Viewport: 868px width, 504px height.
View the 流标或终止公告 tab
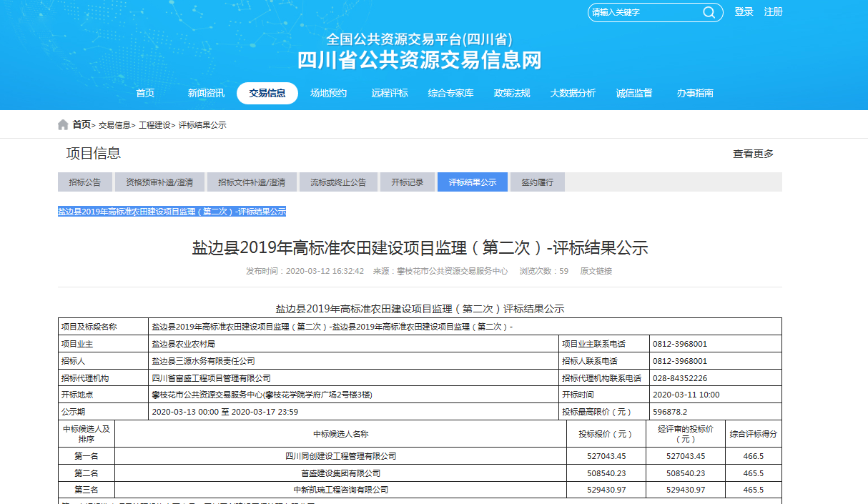pos(338,182)
